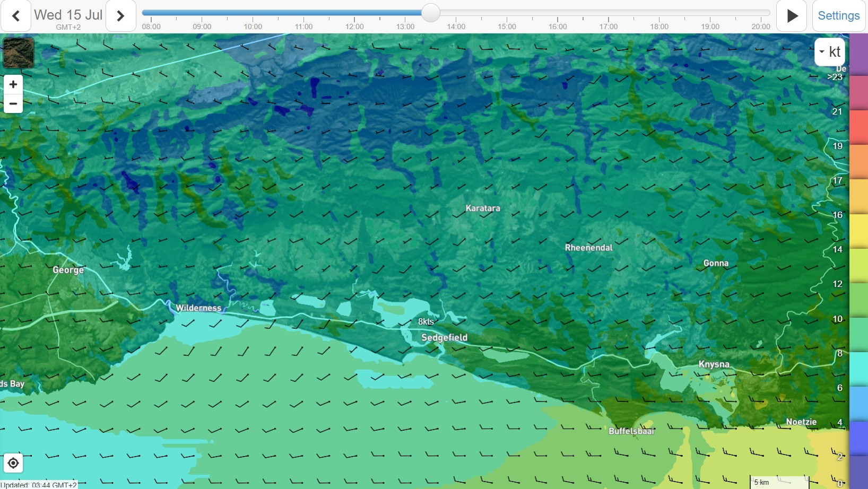Click the Sedgefield town label
The width and height of the screenshot is (868, 489).
tap(444, 337)
